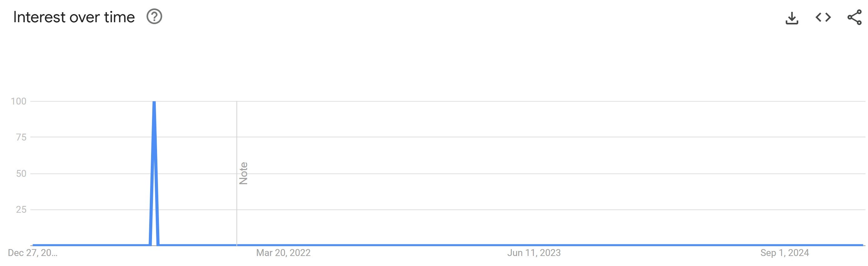Download the chart data as CSV
This screenshot has width=868, height=266.
coord(791,18)
